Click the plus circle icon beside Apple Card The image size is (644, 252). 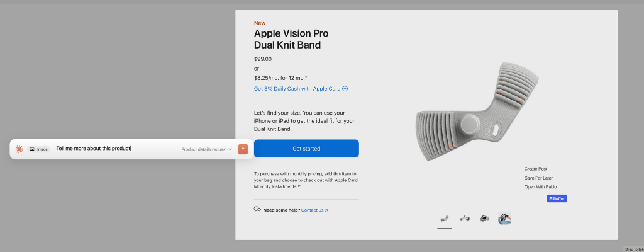pos(345,89)
